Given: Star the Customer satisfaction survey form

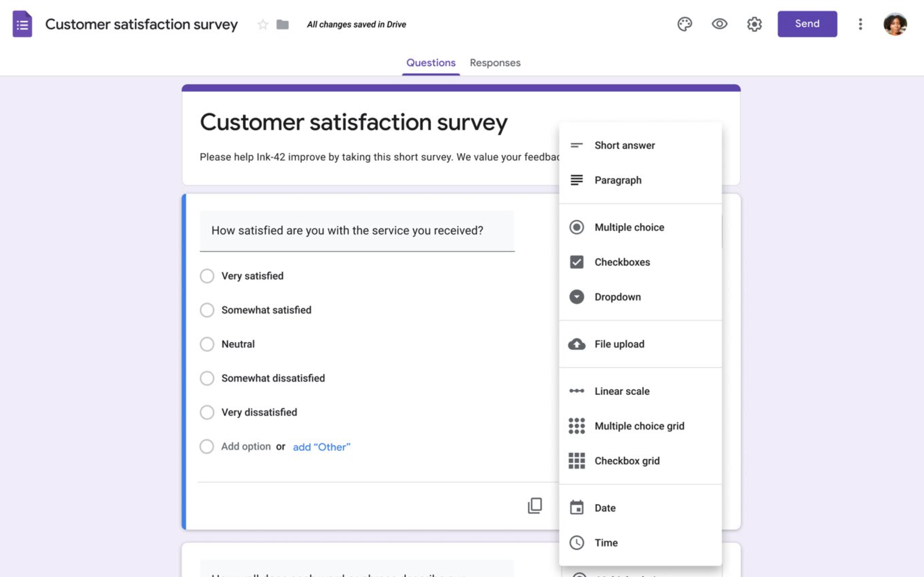Looking at the screenshot, I should (x=262, y=25).
